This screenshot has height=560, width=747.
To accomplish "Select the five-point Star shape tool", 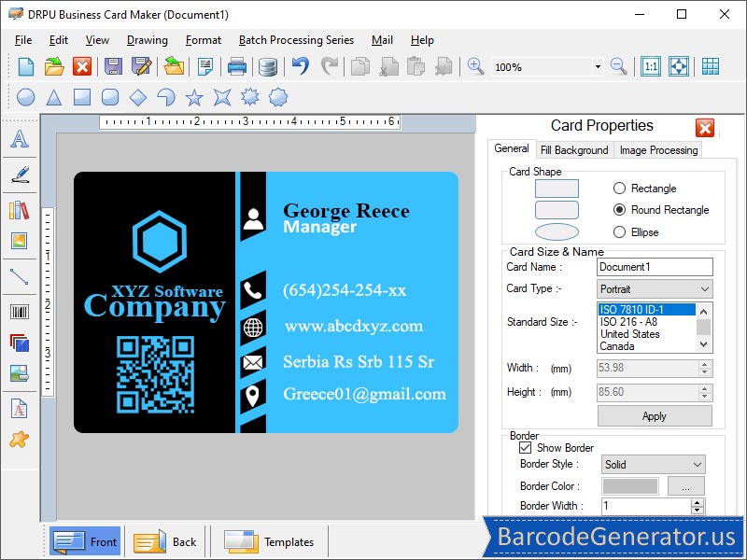I will pos(194,98).
